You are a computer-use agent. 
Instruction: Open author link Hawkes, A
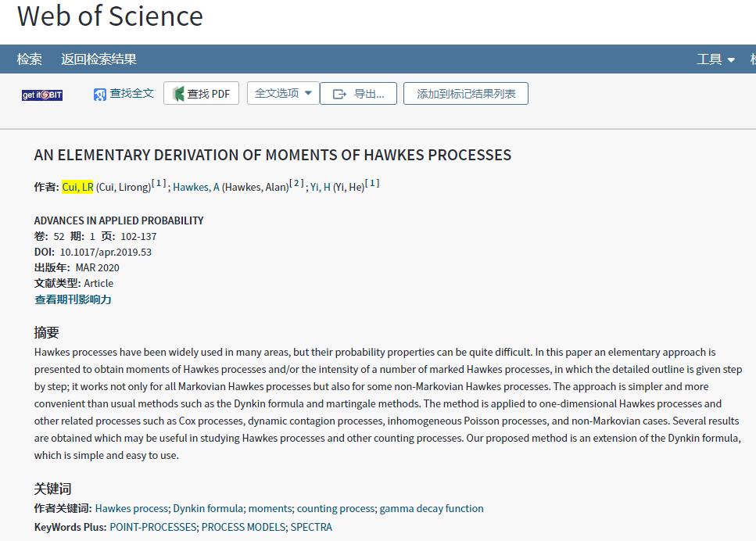click(196, 187)
